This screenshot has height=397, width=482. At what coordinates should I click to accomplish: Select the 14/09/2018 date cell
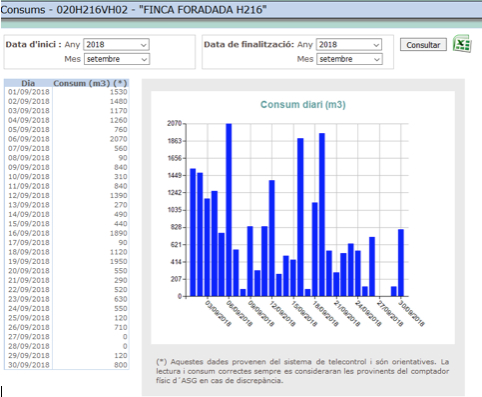(x=29, y=214)
